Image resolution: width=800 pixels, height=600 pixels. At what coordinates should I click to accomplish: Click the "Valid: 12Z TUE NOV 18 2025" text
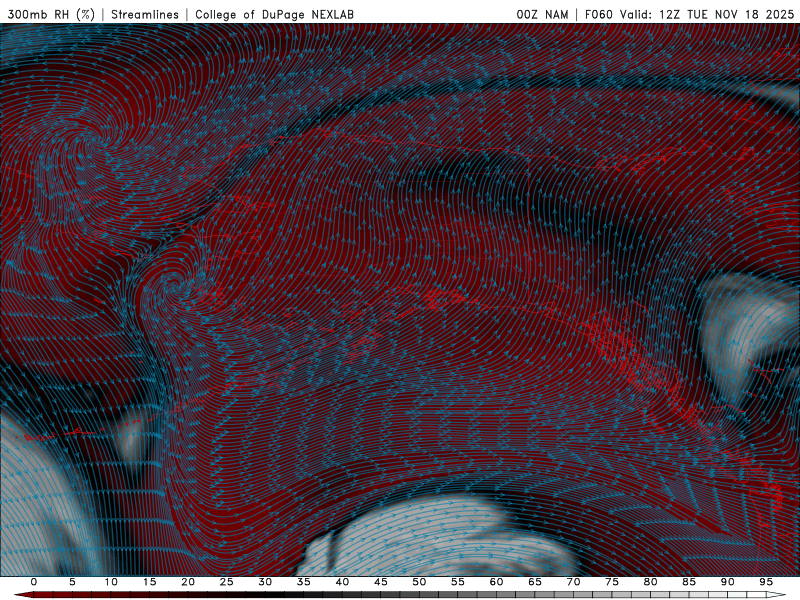pos(707,14)
